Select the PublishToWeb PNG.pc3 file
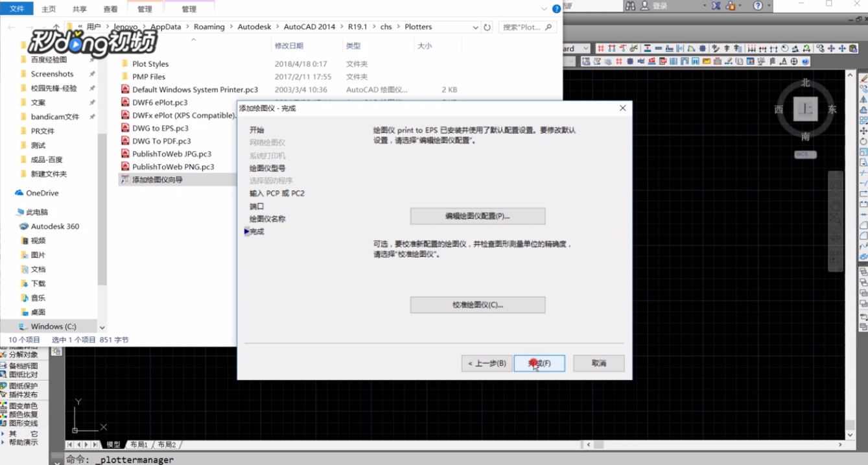This screenshot has height=465, width=868. pos(173,167)
